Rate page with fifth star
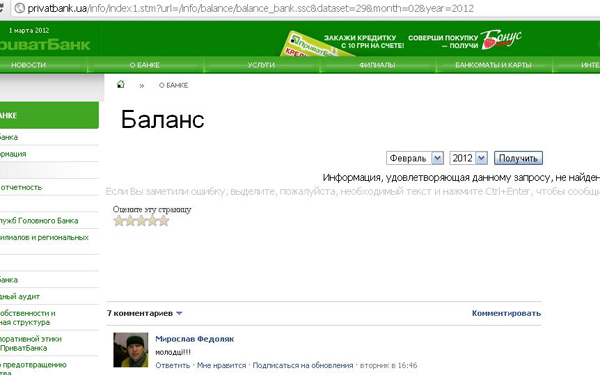 (163, 221)
